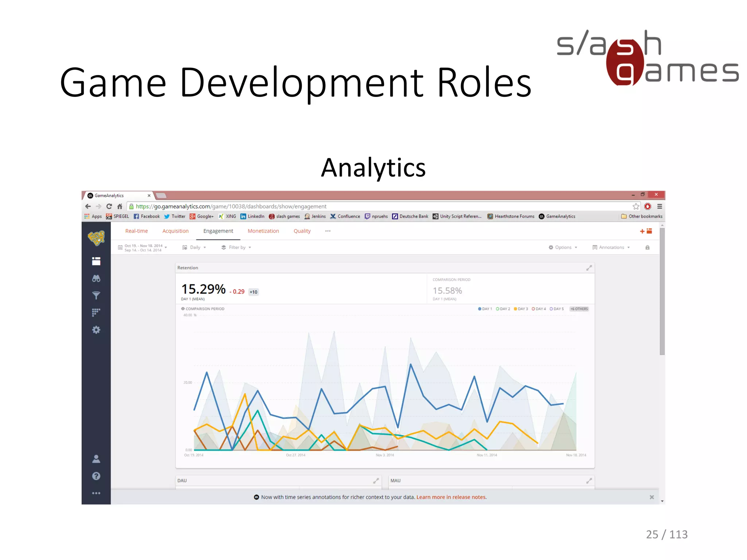This screenshot has height=560, width=747.
Task: Toggle the DAY 1 series
Action: [485, 309]
